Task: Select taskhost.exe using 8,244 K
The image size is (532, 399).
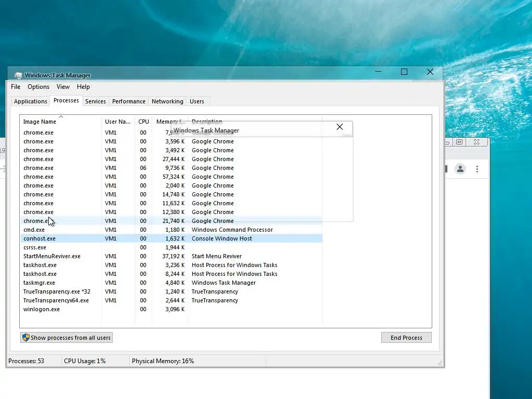Action: (171, 274)
